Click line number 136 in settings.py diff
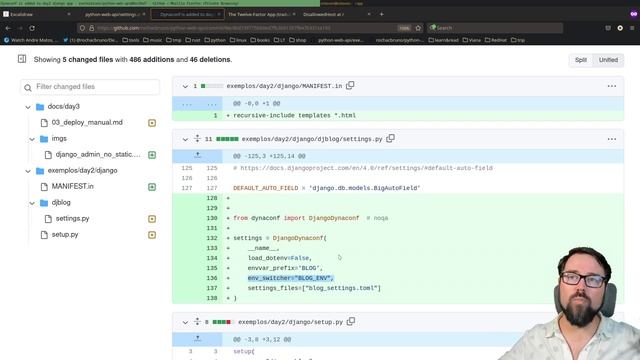Viewport: 640px width, 360px height. 212,278
